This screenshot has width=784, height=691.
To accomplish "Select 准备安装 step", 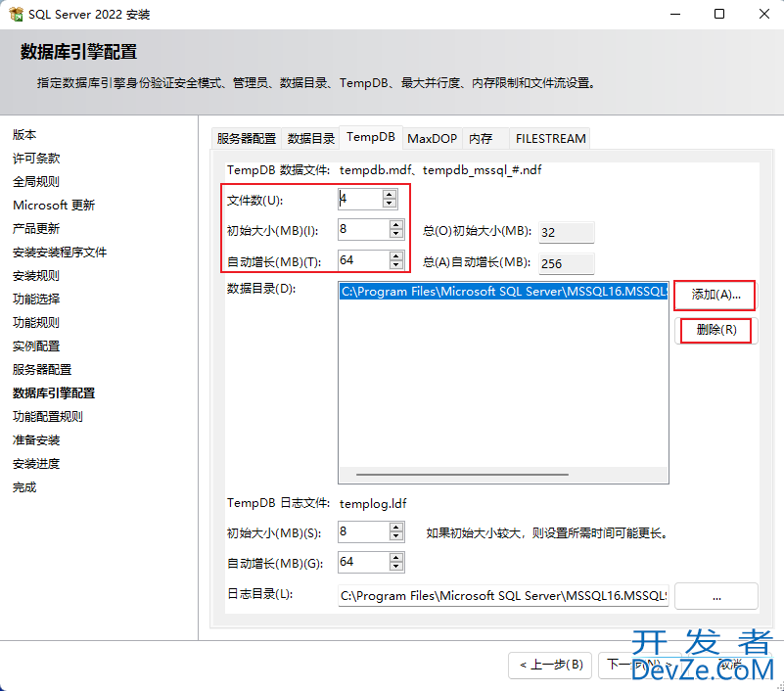I will pyautogui.click(x=36, y=440).
